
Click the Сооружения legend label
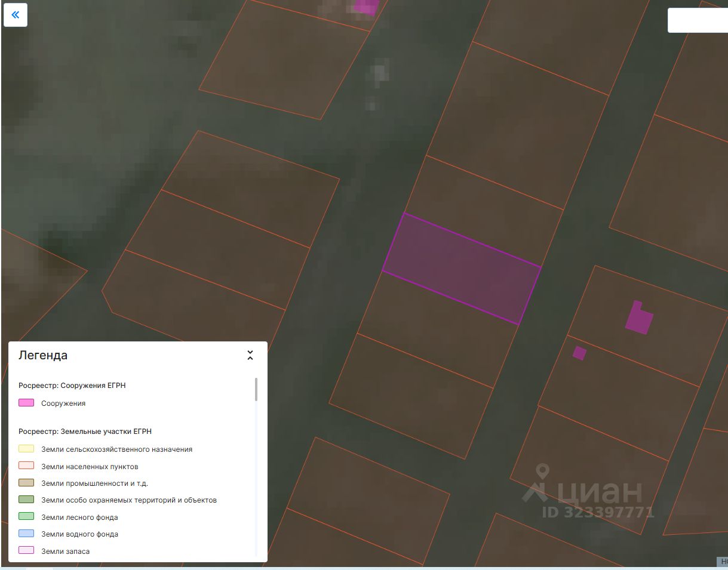click(63, 403)
